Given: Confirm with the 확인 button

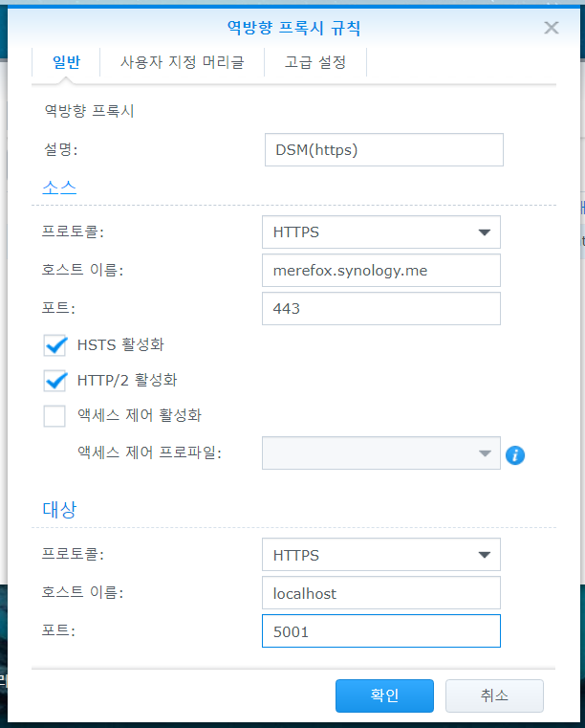Looking at the screenshot, I should pos(384,695).
